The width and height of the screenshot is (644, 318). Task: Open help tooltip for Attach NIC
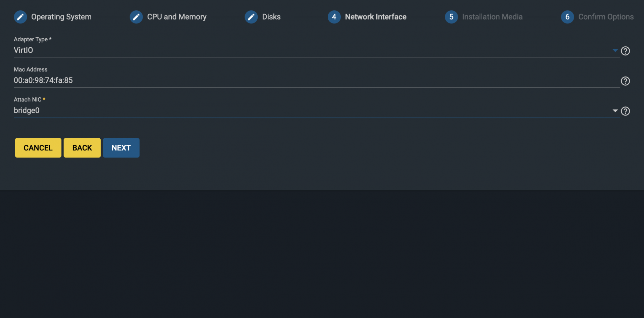coord(625,111)
